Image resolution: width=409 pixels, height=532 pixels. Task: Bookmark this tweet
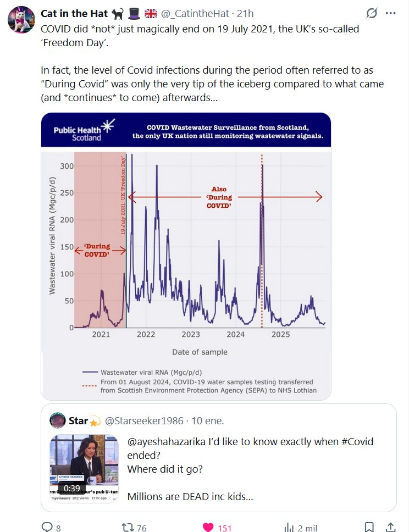click(x=369, y=527)
